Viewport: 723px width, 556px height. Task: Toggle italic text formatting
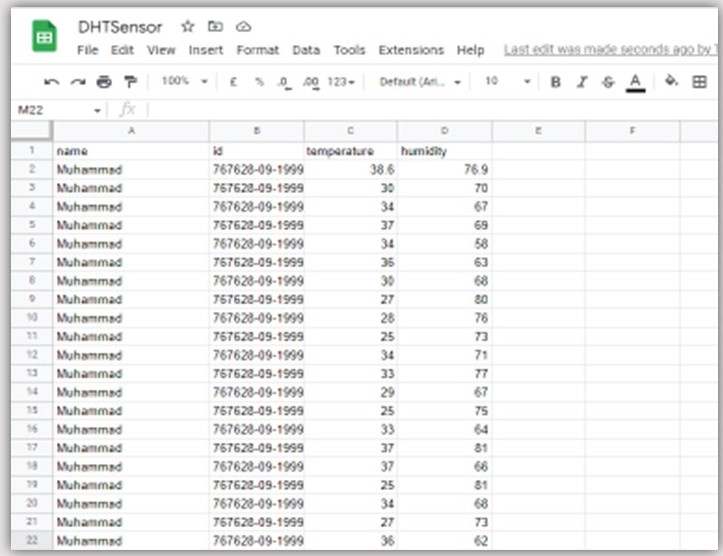pos(582,82)
